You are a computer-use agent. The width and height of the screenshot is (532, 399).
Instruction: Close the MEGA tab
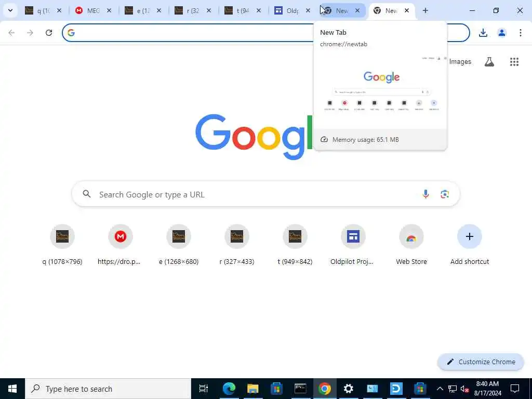[109, 10]
